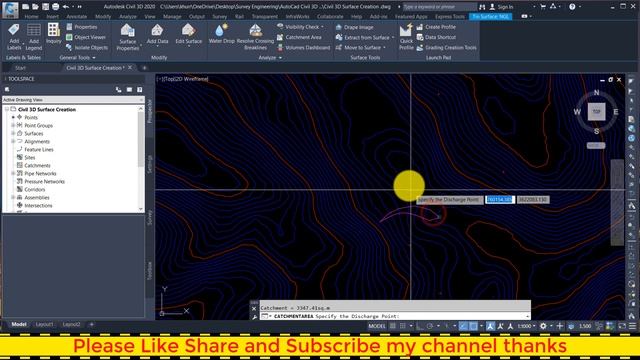Open the Autodesk App Store cart icon
This screenshot has height=360, width=640.
(543, 7)
